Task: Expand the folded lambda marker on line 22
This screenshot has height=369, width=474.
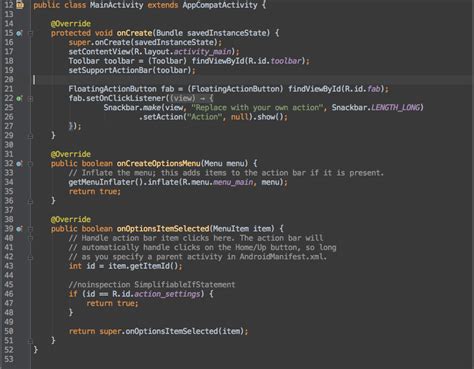Action: [30, 98]
